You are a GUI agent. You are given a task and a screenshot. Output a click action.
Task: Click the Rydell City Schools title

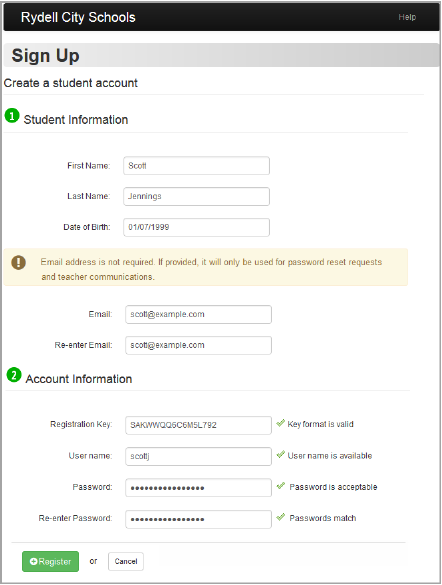pyautogui.click(x=78, y=17)
